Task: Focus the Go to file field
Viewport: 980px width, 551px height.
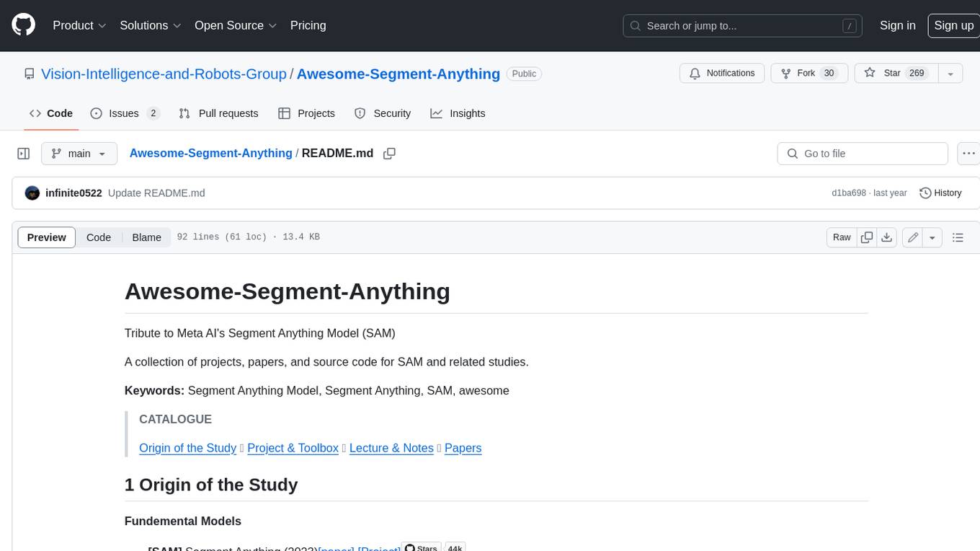Action: point(863,154)
